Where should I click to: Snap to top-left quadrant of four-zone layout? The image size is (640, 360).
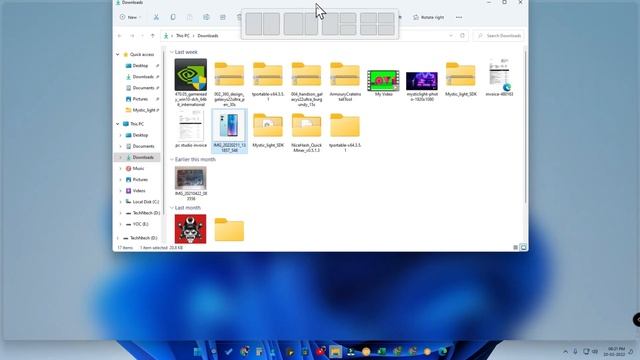(368, 18)
